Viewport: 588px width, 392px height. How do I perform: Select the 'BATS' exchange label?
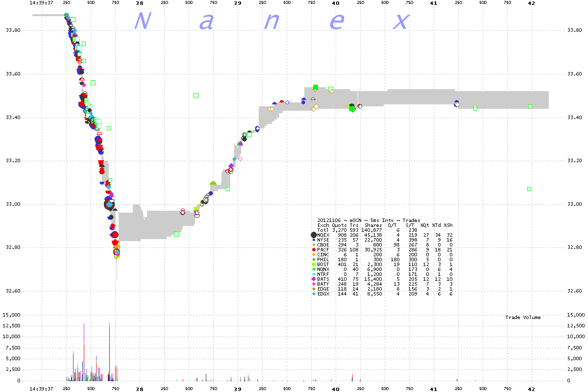(323, 279)
